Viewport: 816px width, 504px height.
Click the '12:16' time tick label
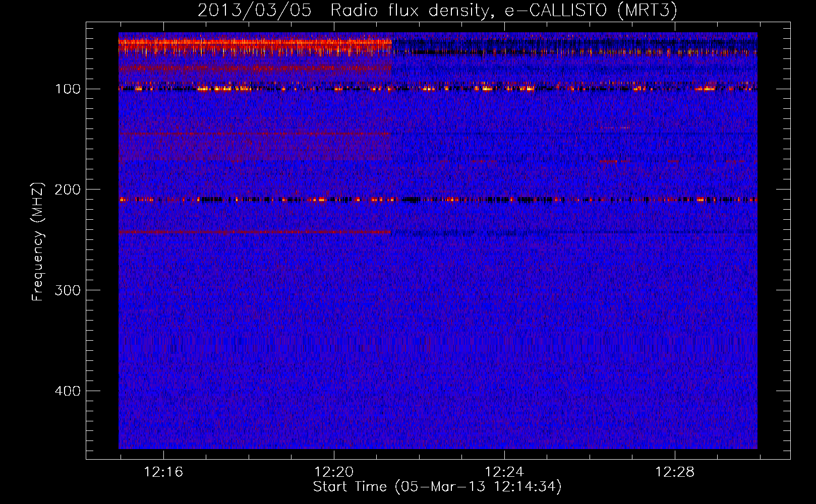tap(163, 472)
